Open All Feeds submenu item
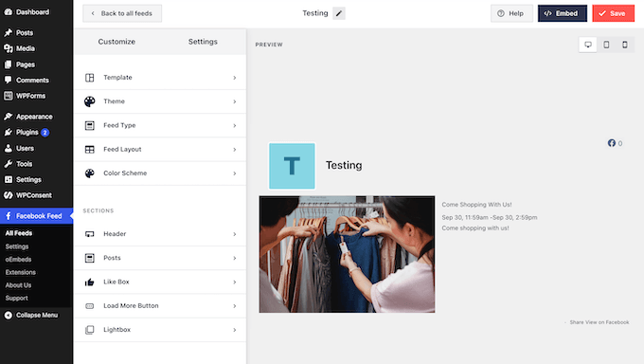The height and width of the screenshot is (364, 644). pyautogui.click(x=19, y=233)
